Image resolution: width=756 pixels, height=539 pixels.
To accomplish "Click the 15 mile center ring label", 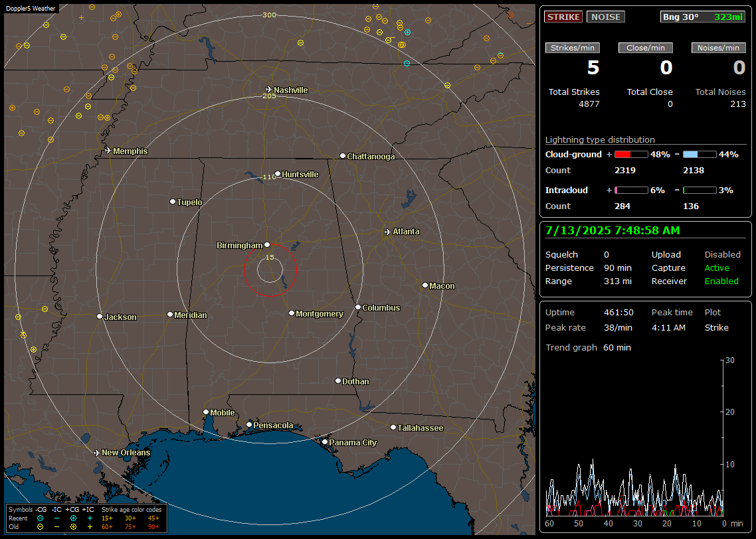I will point(270,257).
